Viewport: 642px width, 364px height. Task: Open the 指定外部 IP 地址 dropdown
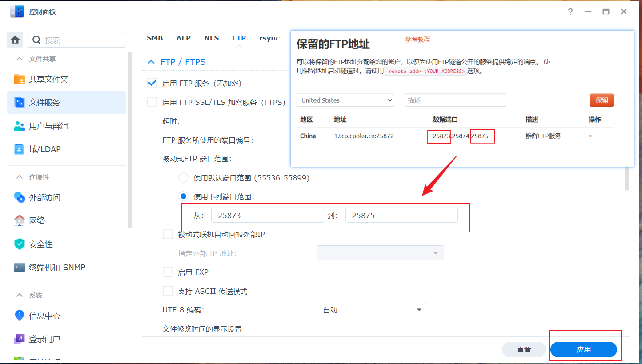(x=380, y=253)
